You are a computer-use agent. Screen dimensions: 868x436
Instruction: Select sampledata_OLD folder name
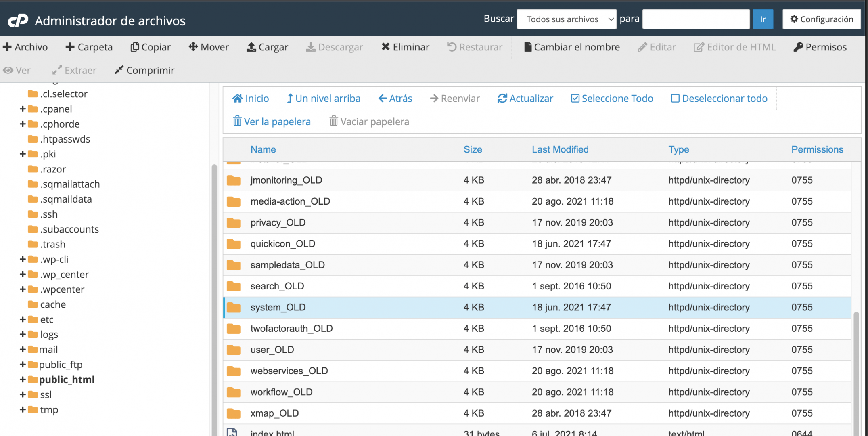click(288, 265)
